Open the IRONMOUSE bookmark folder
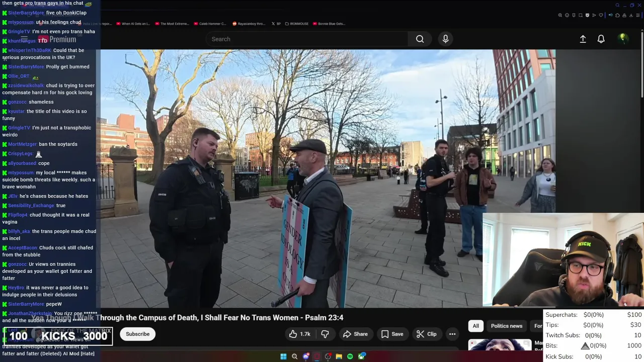Screen dimensions: 644x362 (x=296, y=24)
